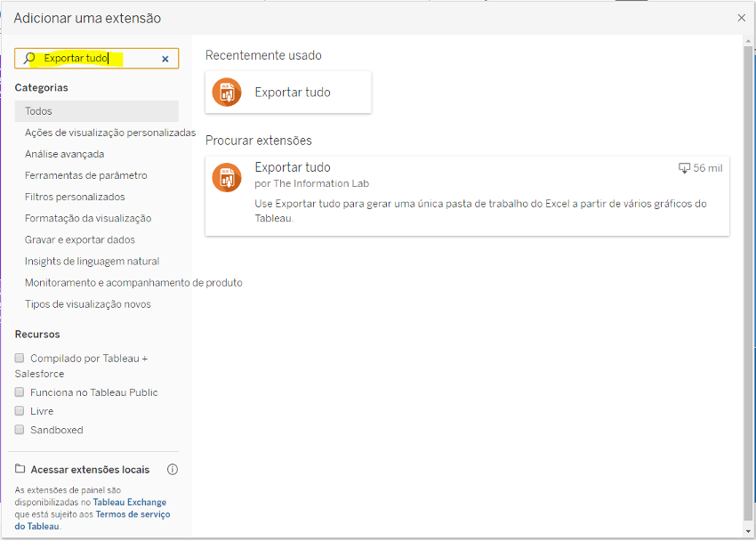Click the local extensions folder icon
The height and width of the screenshot is (541, 756).
[x=20, y=469]
